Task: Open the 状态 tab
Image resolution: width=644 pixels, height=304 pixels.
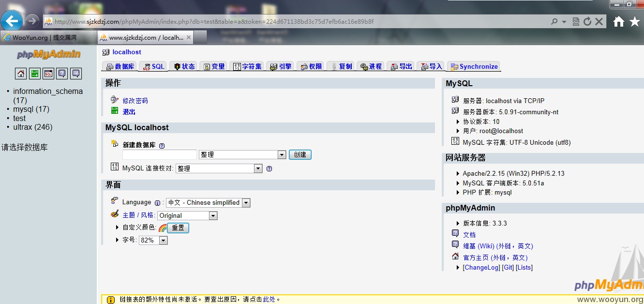Action: click(184, 67)
